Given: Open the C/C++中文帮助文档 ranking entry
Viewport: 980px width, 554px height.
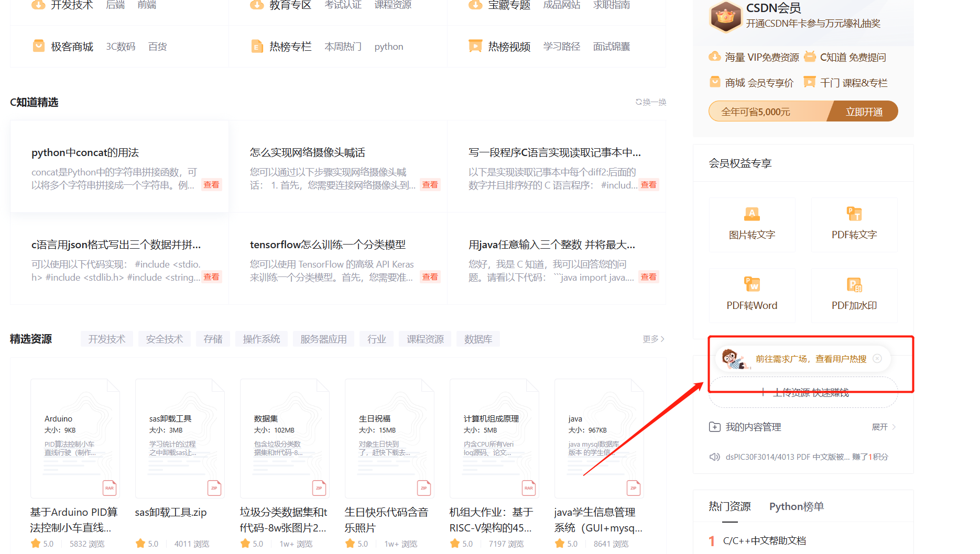Looking at the screenshot, I should (x=765, y=540).
